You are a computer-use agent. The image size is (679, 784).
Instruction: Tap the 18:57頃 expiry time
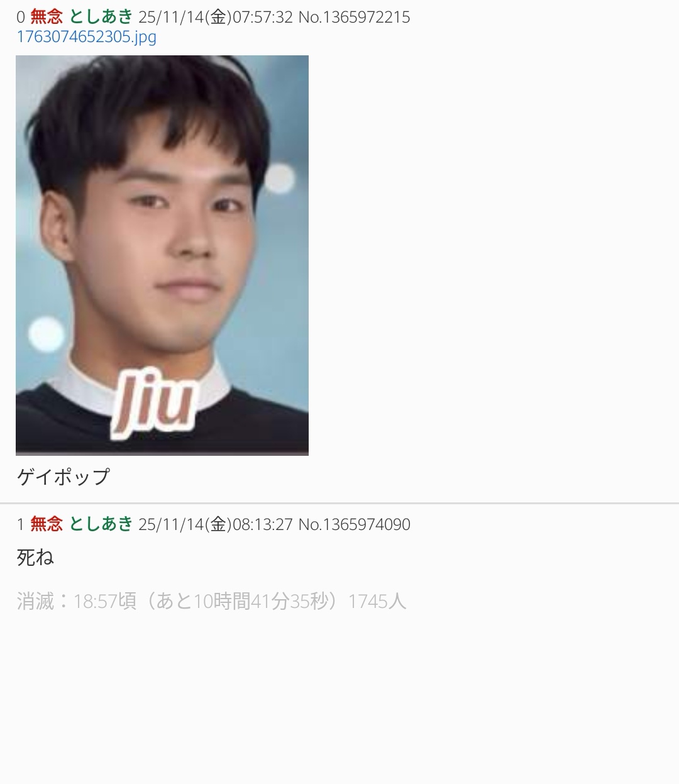[104, 602]
